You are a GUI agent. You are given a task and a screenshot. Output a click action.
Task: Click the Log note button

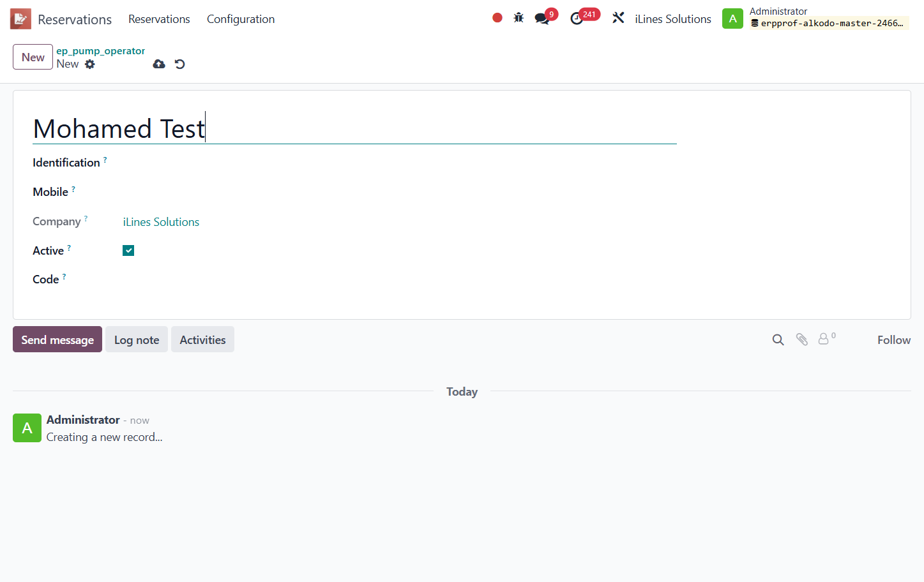[137, 339]
